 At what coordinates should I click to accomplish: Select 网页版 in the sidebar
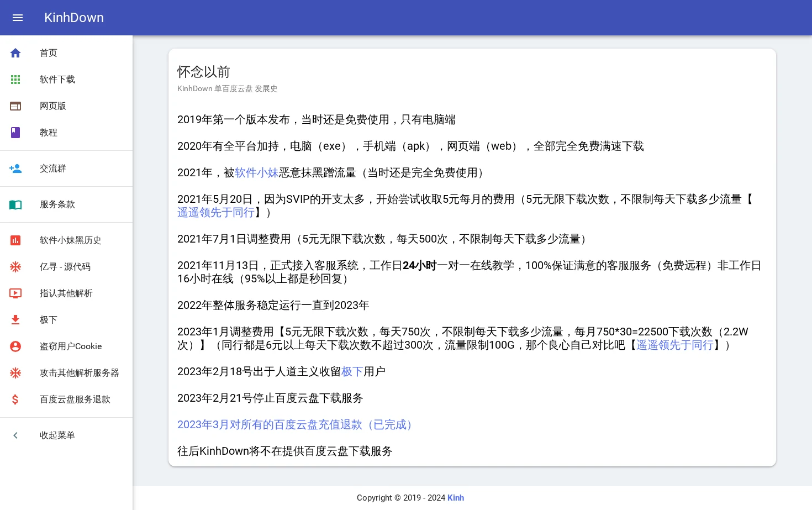pos(66,106)
